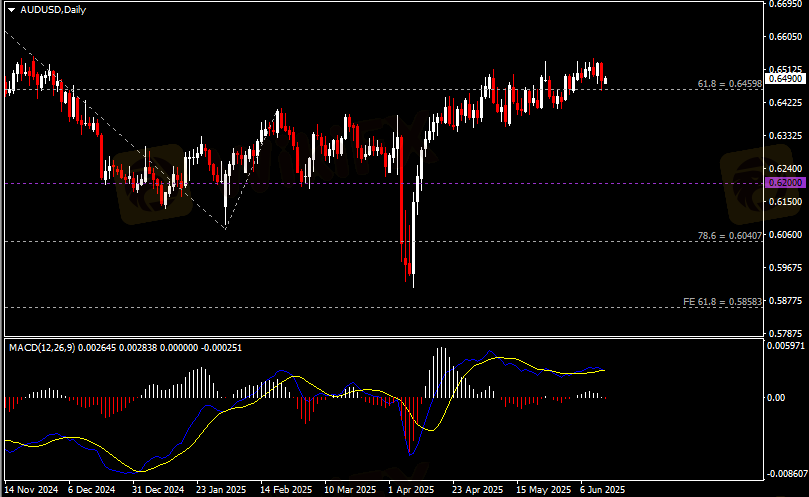Click the dropdown triangle beside AUDUSD,Daily
809x497 pixels.
click(11, 8)
